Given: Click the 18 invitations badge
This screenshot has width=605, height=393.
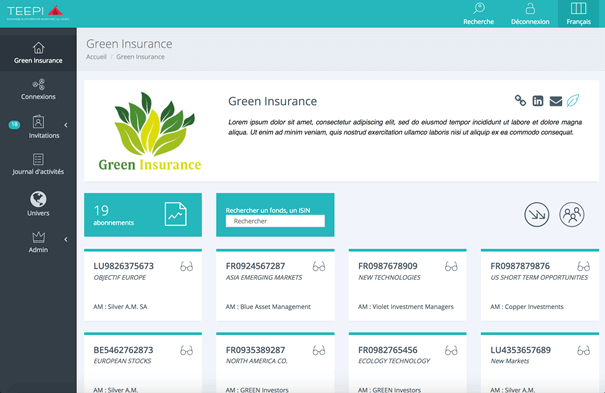Looking at the screenshot, I should (x=14, y=124).
